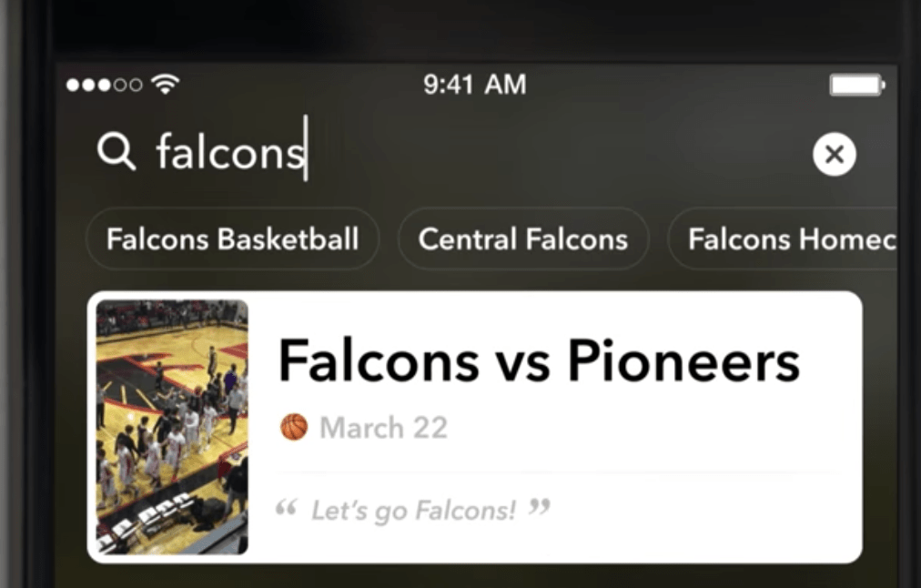Tap the battery indicator icon
This screenshot has width=921, height=588.
855,86
